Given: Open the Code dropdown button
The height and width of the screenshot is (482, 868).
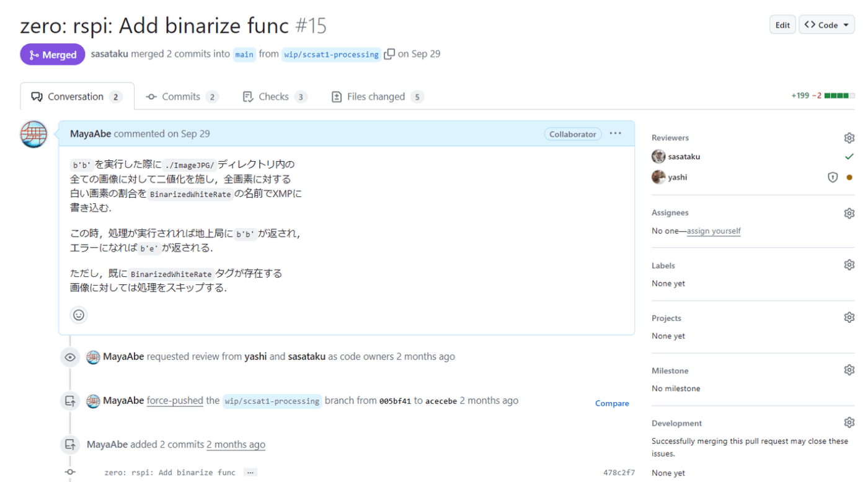Looking at the screenshot, I should [826, 25].
